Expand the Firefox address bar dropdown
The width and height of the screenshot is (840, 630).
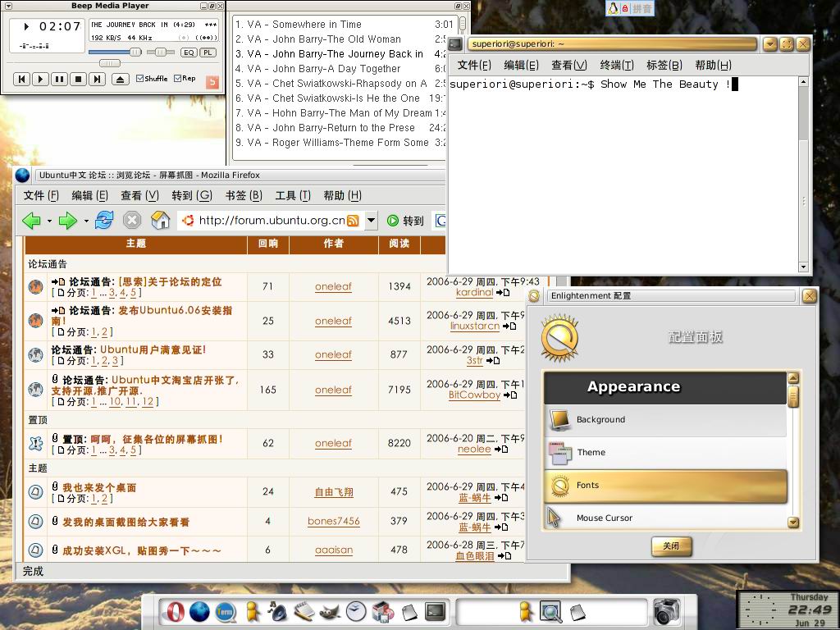tap(372, 220)
